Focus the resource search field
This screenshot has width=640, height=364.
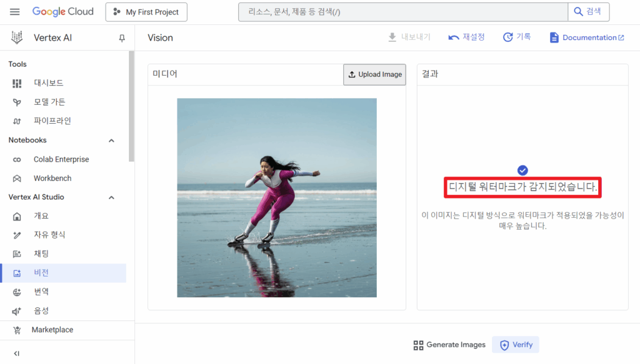[x=403, y=12]
